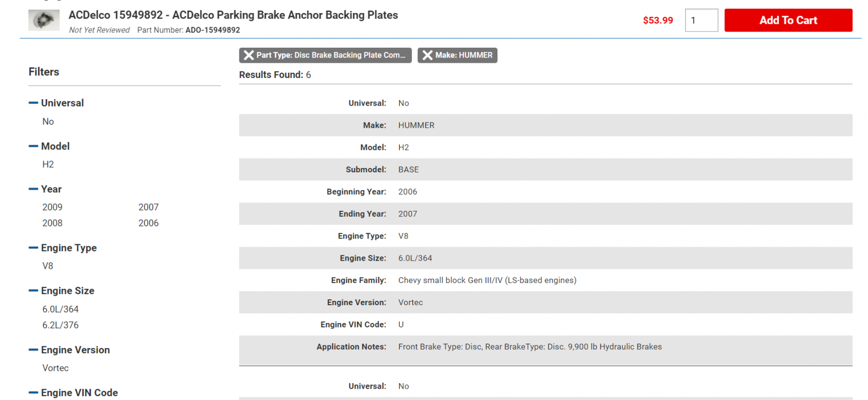This screenshot has width=868, height=400.
Task: Collapse the Engine VIN Code minus icon
Action: tap(33, 393)
